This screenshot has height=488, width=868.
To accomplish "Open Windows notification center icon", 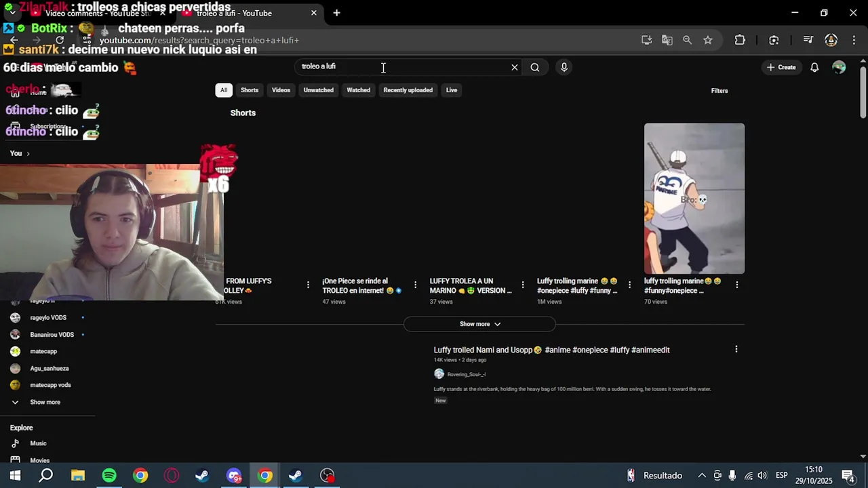I will [848, 475].
